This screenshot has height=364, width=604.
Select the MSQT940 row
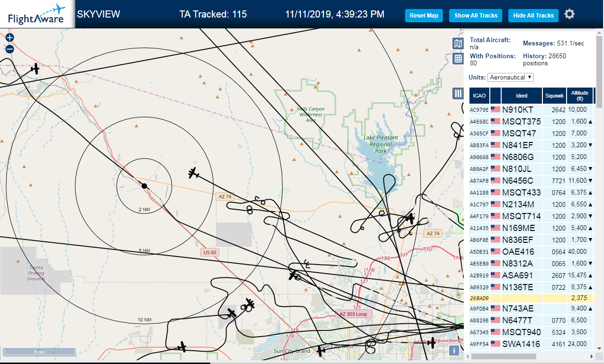[x=532, y=332]
